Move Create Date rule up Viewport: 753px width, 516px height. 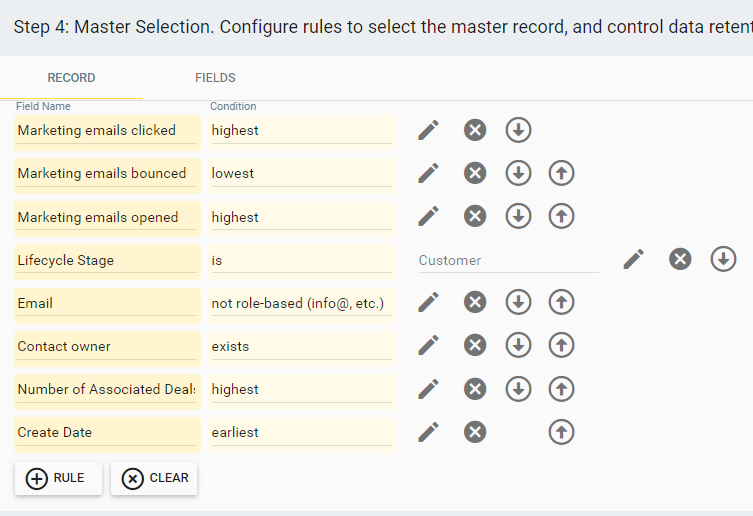(562, 432)
